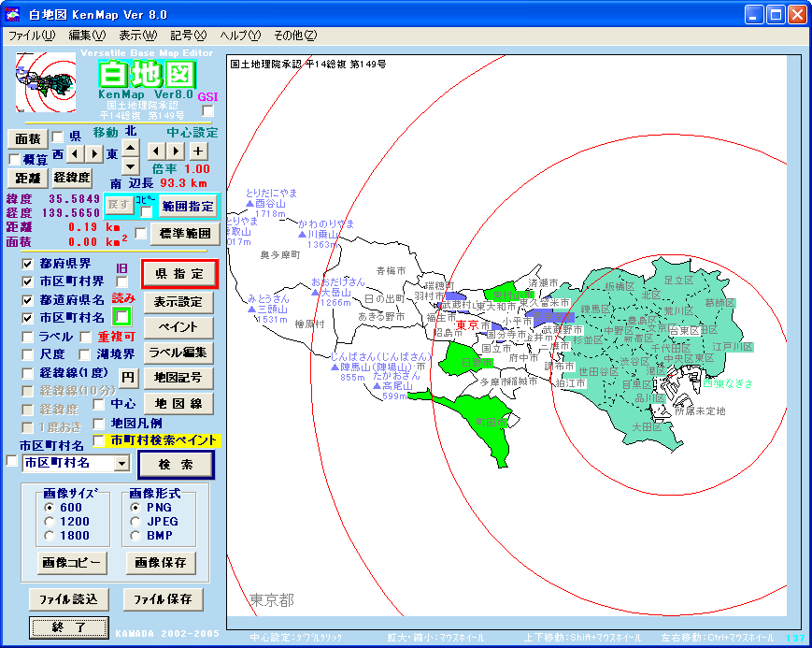Select the JPEG image format radio

pos(135,522)
